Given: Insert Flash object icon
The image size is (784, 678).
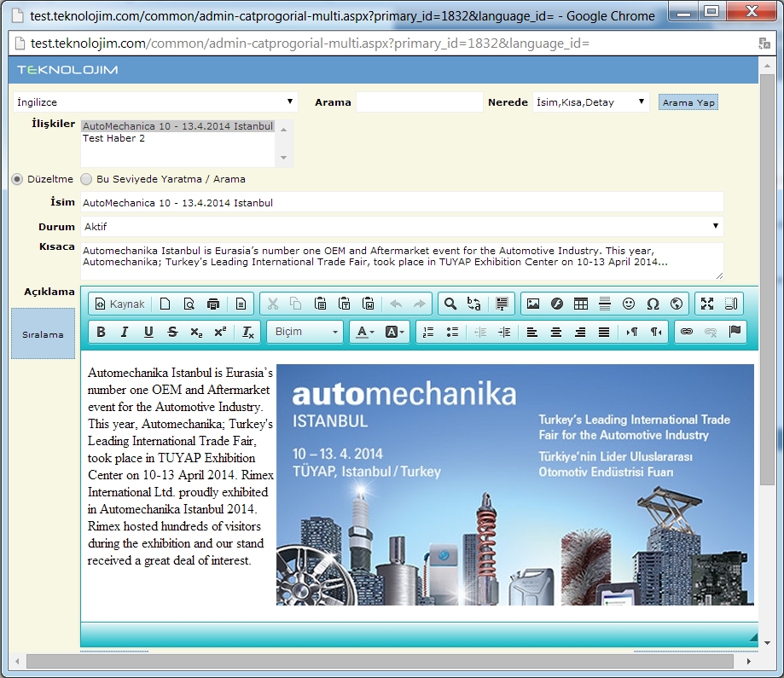Looking at the screenshot, I should pyautogui.click(x=557, y=304).
